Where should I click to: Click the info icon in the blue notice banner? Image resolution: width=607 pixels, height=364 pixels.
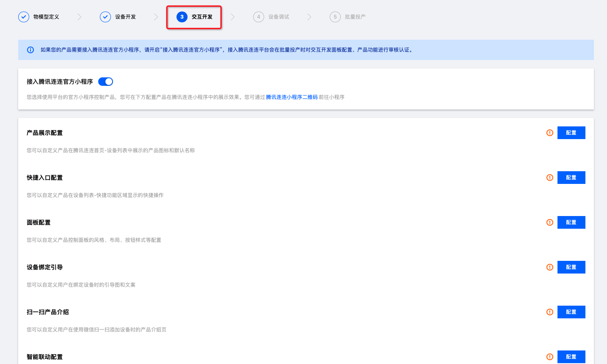[30, 50]
